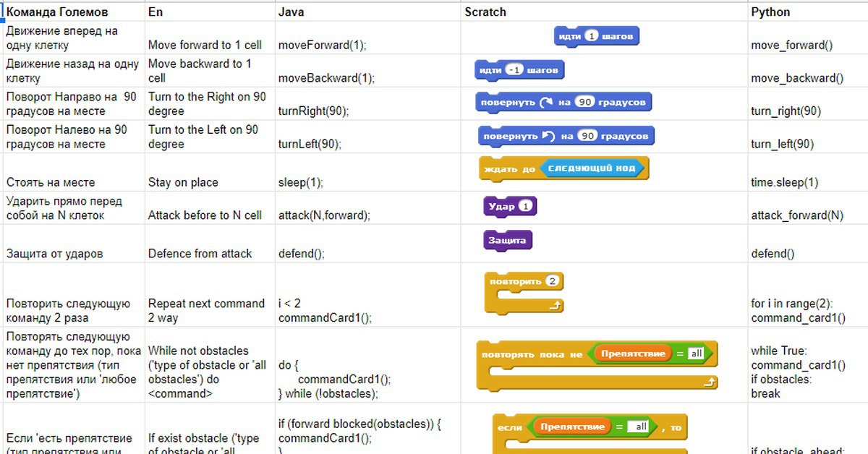Select cell 'Move backward to 1 cell'
This screenshot has width=868, height=454.
[x=210, y=71]
